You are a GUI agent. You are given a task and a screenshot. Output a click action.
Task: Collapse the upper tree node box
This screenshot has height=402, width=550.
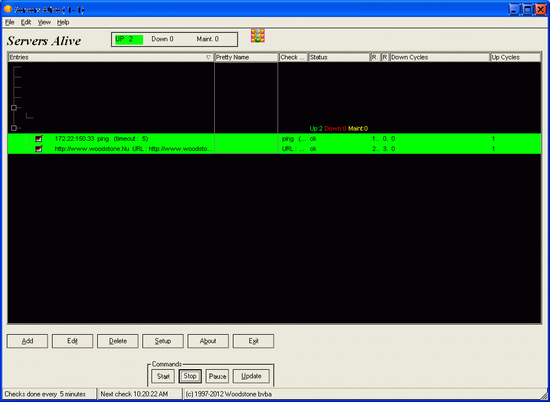(14, 108)
